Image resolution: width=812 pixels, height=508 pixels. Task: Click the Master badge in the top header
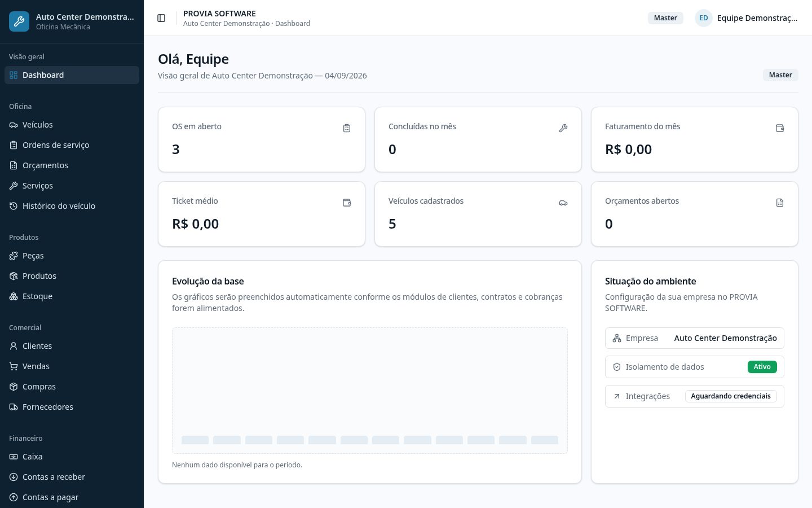pyautogui.click(x=665, y=18)
